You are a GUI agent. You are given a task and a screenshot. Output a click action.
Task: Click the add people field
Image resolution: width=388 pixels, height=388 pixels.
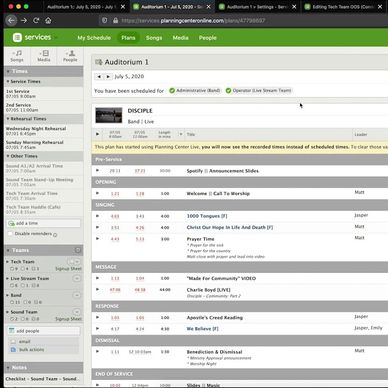coord(44,331)
